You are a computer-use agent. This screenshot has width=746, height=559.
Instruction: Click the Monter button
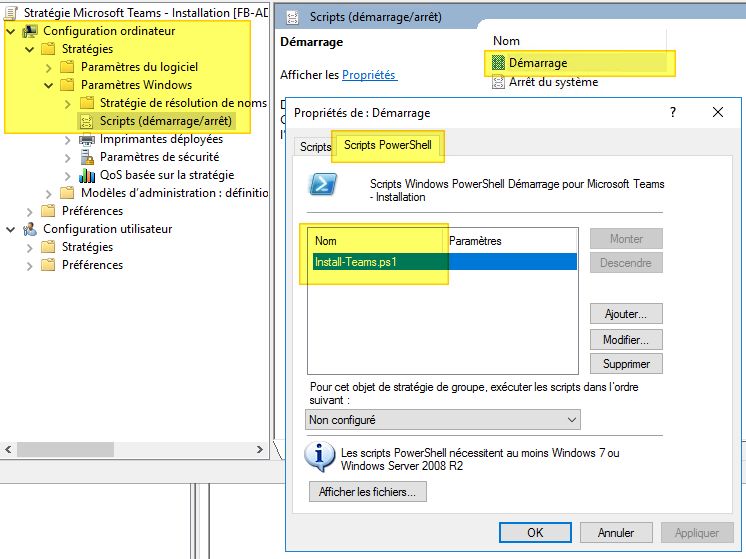[x=626, y=239]
